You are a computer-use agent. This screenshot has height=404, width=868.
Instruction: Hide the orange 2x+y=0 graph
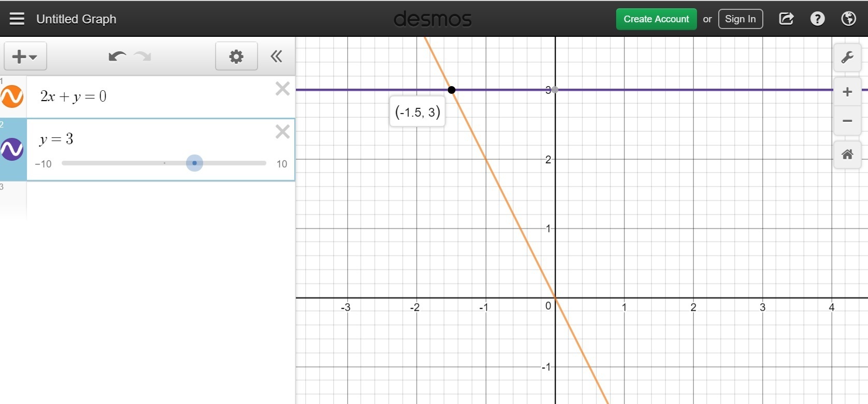[x=12, y=96]
